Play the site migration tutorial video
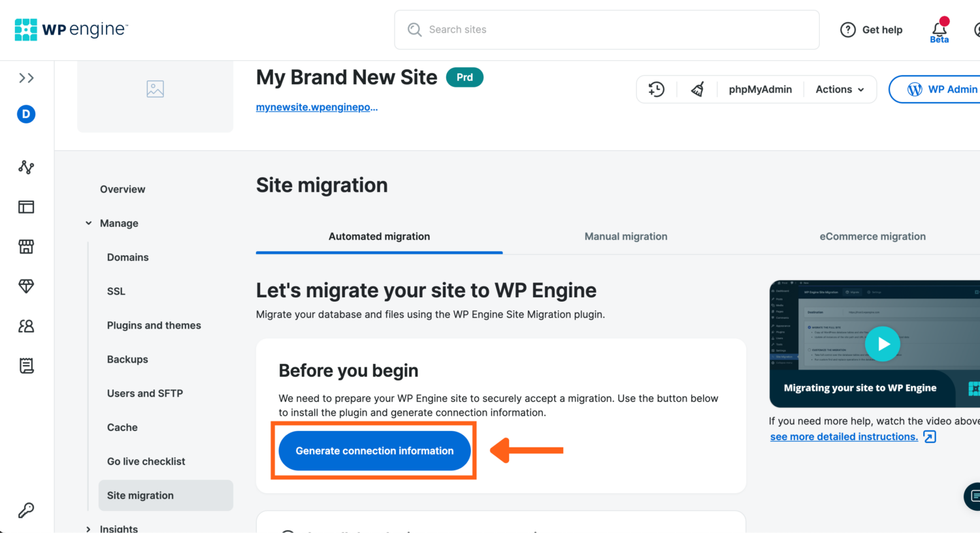Screen dimensions: 980x533 pyautogui.click(x=883, y=344)
